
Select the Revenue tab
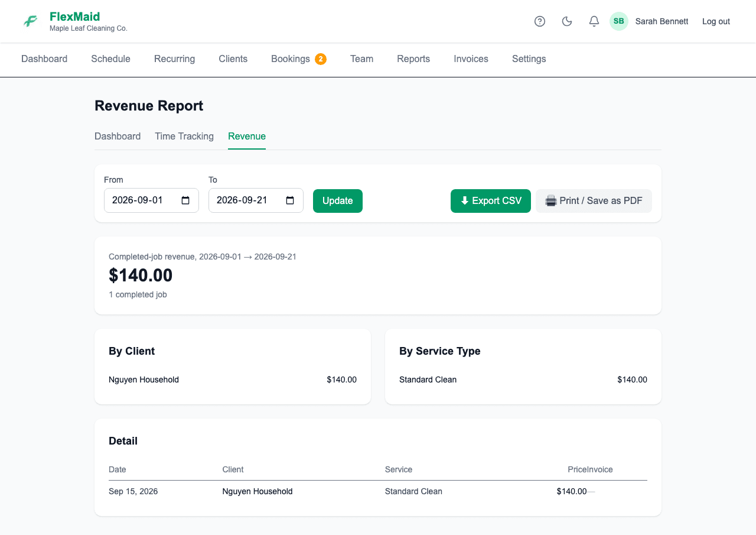click(x=247, y=137)
